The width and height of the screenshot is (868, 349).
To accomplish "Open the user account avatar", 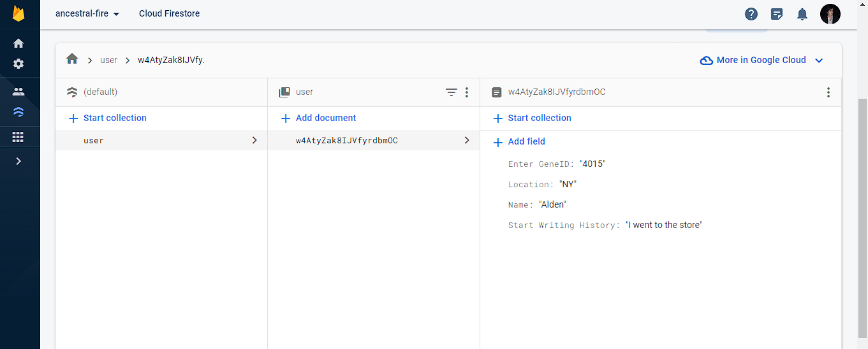I will click(x=830, y=14).
